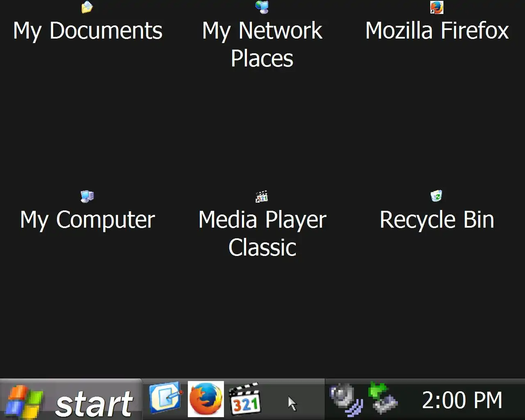
Task: Click the "Recycle Bin" text label
Action: click(437, 220)
